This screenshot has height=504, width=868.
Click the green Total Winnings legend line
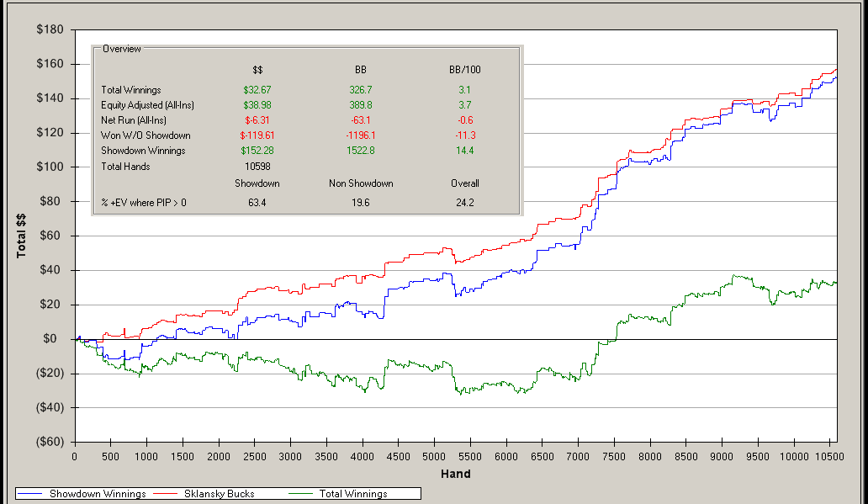click(299, 494)
